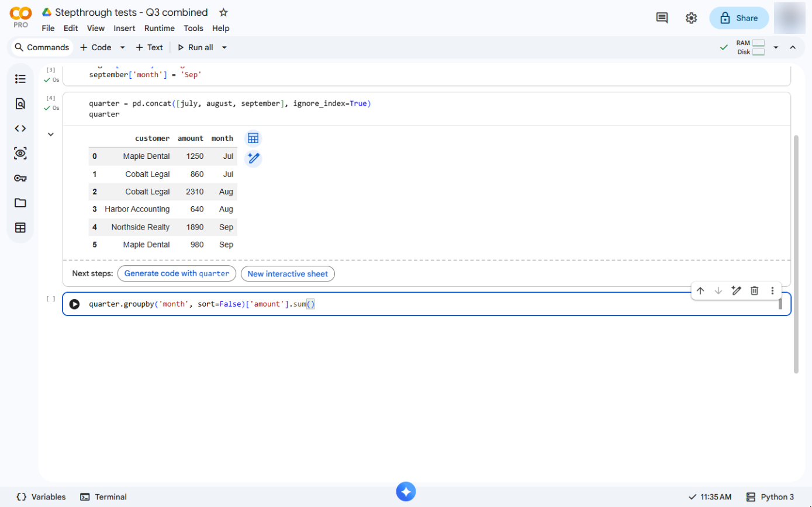The image size is (812, 507).
Task: Click the september month assignment code line
Action: pos(145,75)
